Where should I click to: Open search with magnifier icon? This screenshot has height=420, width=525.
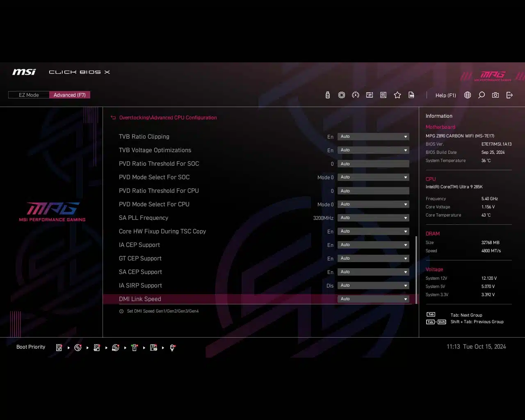(x=482, y=95)
